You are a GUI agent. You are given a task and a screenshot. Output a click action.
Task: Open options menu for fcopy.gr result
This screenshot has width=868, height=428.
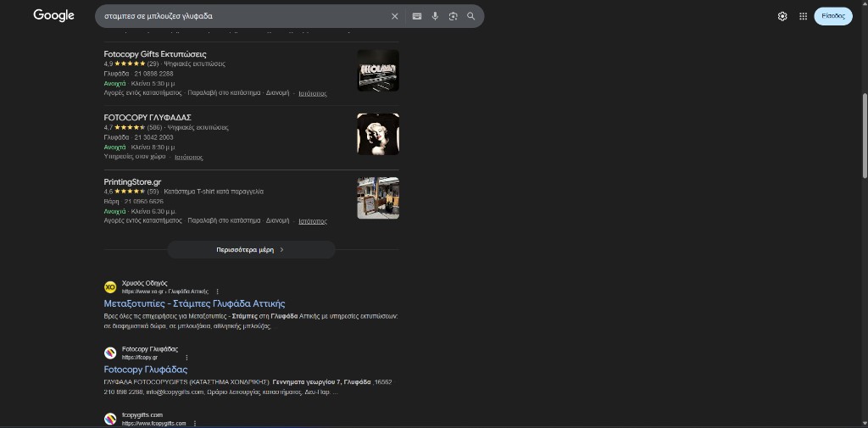[186, 358]
